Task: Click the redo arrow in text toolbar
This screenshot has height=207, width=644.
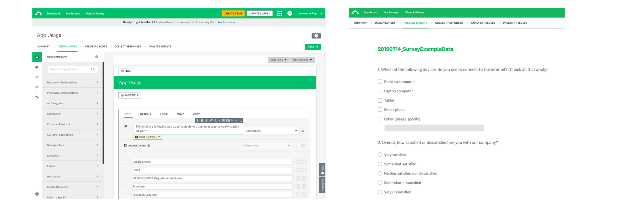Action: 237,121
